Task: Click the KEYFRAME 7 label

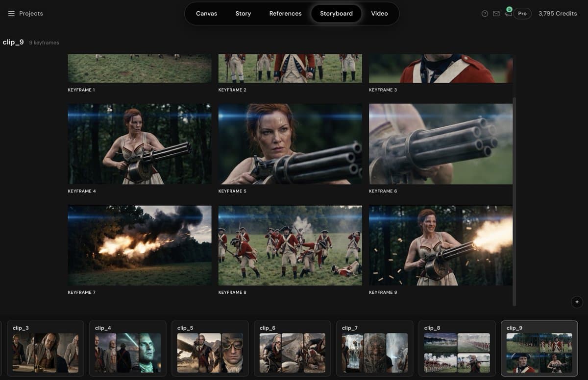Action: pyautogui.click(x=82, y=293)
